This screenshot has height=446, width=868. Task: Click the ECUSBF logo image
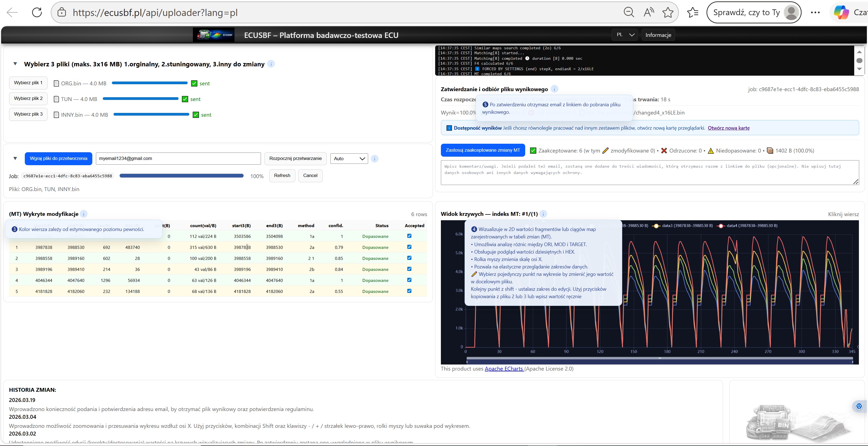[214, 35]
